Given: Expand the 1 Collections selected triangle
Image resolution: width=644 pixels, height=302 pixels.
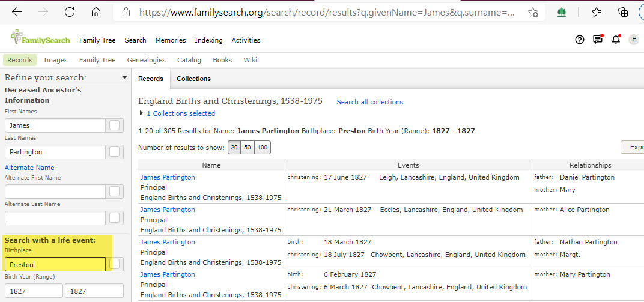Looking at the screenshot, I should (142, 113).
